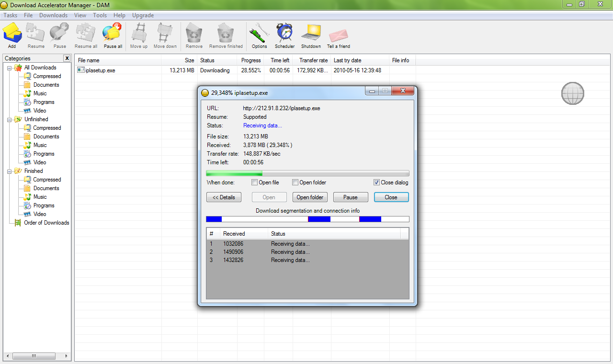
Task: Select Video icon under Unfinished
Action: click(x=27, y=162)
